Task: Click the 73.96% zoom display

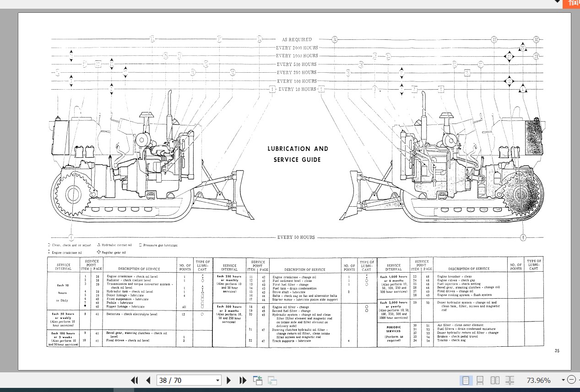Action: pyautogui.click(x=538, y=380)
